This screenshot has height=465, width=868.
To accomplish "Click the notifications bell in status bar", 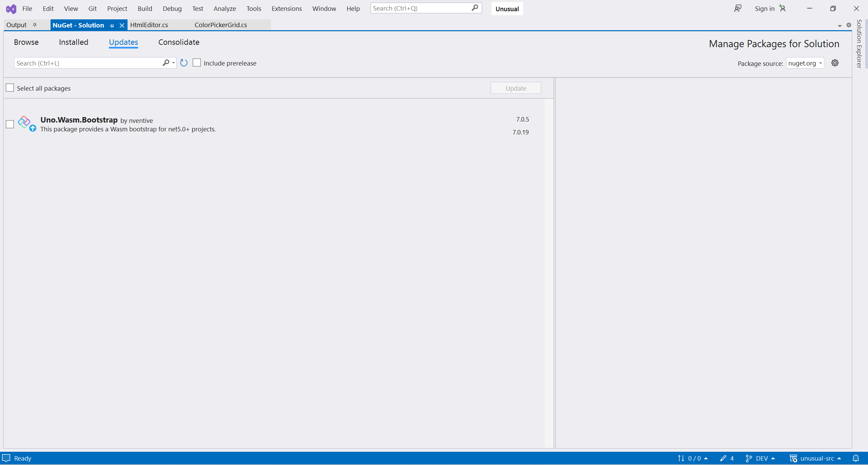I will click(x=856, y=458).
